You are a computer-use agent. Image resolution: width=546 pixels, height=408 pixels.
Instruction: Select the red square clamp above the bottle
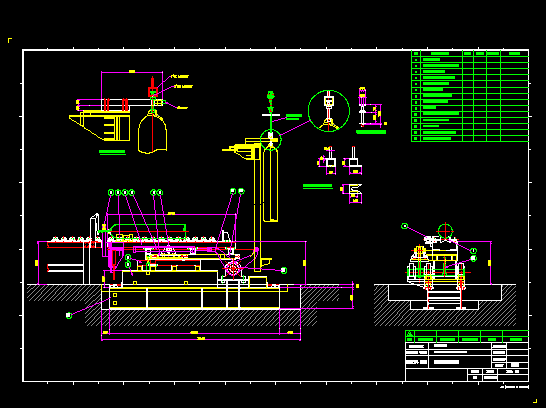coord(153,92)
